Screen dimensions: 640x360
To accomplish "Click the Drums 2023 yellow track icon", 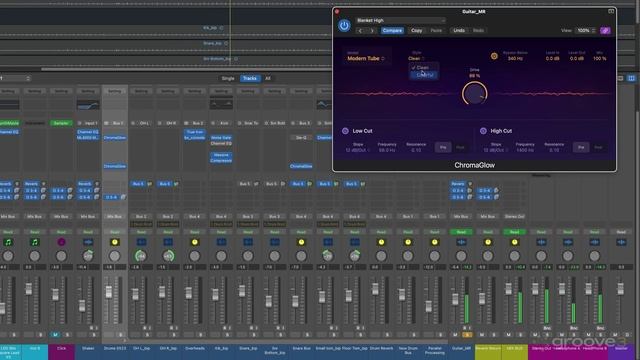I will (115, 242).
